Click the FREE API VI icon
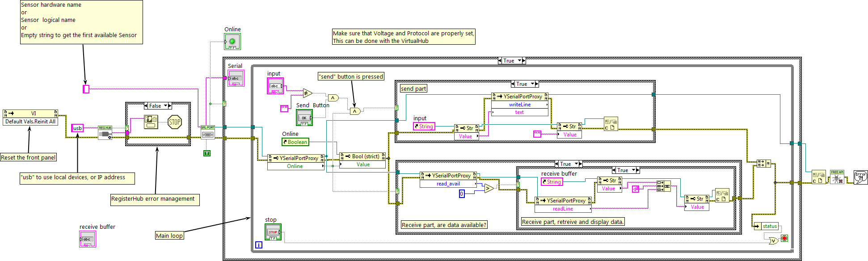Image resolution: width=868 pixels, height=261 pixels. (837, 177)
